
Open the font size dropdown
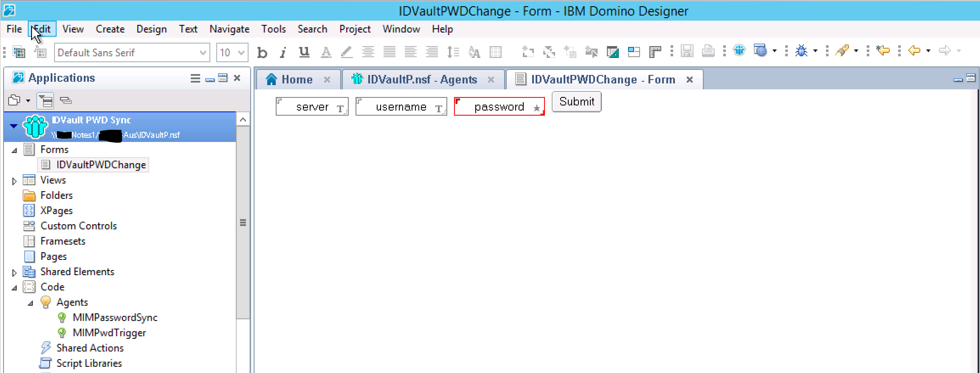(241, 53)
